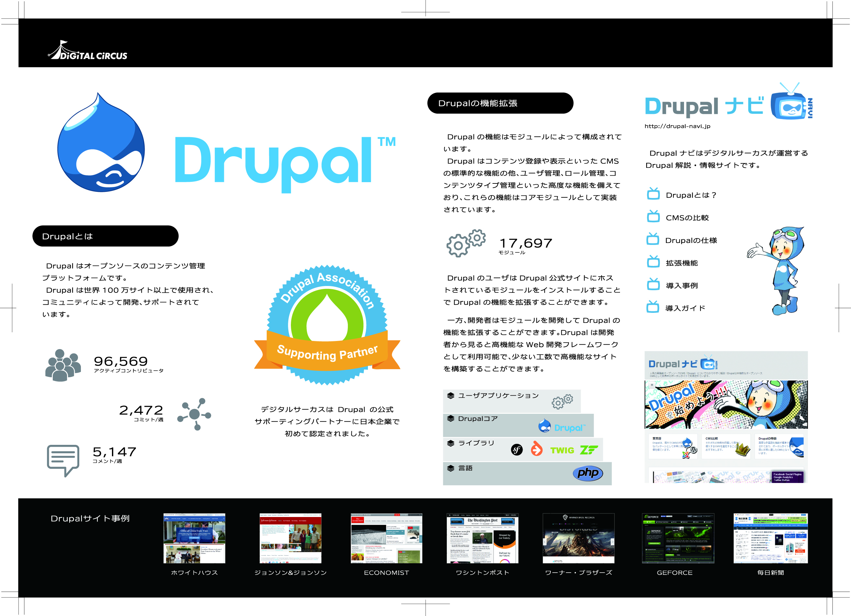Click the ユーザアプリケーション layer label
Screen dimensions: 851x616
pos(498,395)
